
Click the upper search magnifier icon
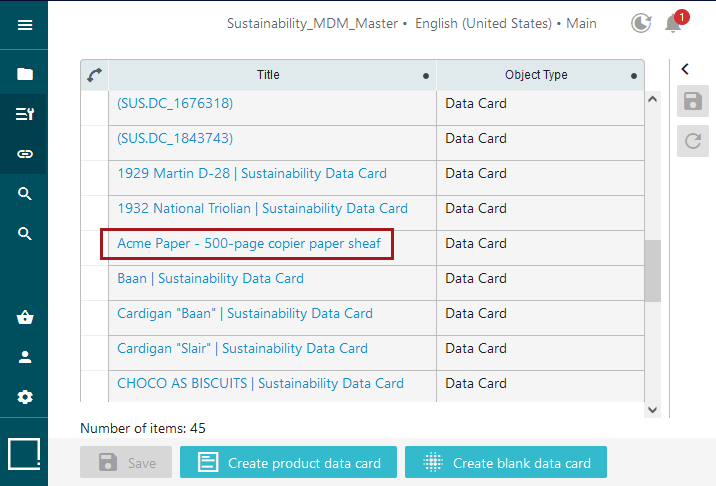click(x=25, y=194)
